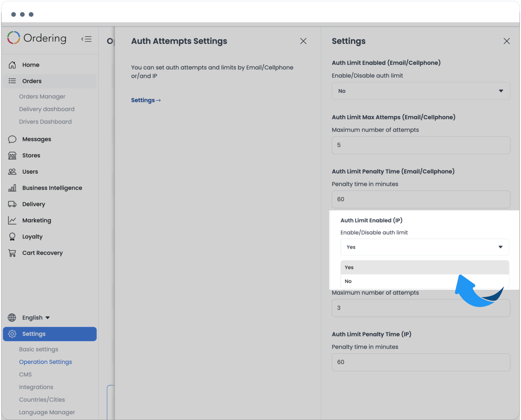The height and width of the screenshot is (420, 521).
Task: Open Delivery dashboard submenu link
Action: [x=47, y=109]
